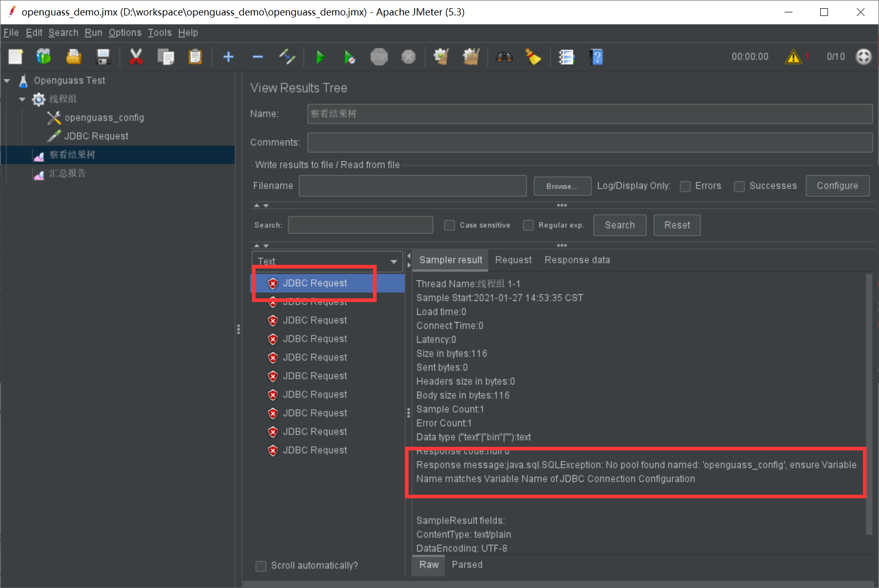Viewport: 879px width, 588px height.
Task: Open the Search menu
Action: pyautogui.click(x=63, y=32)
